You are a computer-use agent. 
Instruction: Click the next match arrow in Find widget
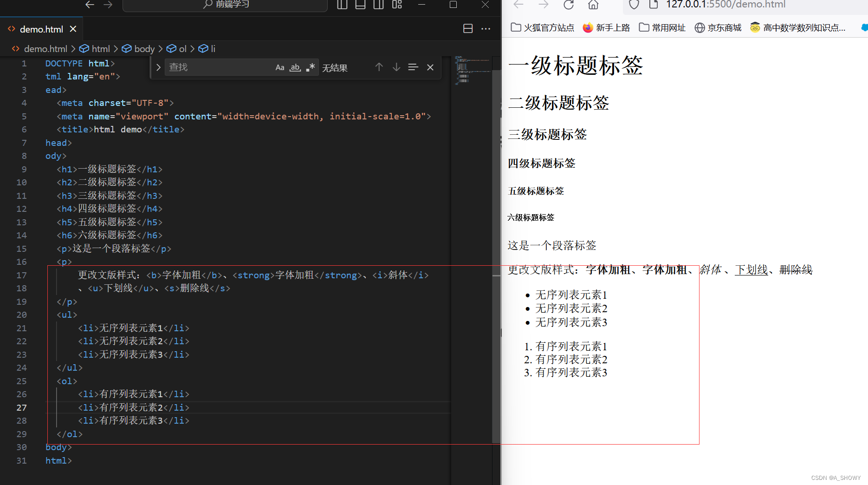(396, 67)
